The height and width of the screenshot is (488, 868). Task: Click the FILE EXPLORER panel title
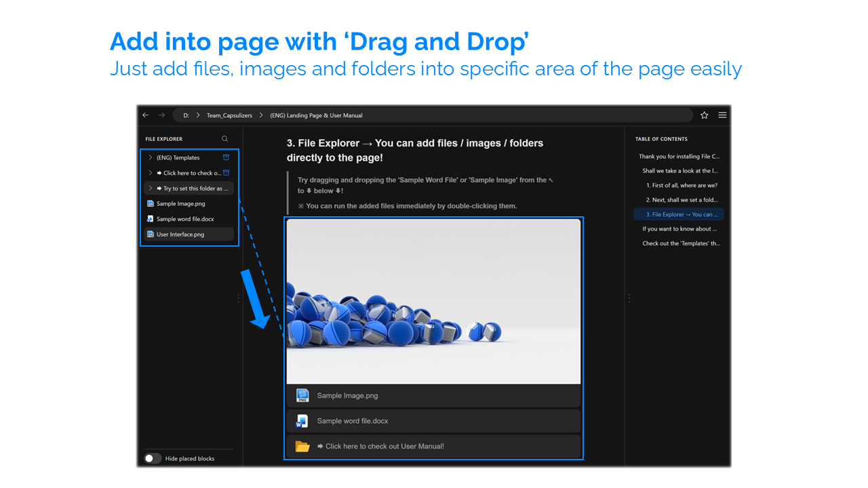[164, 139]
